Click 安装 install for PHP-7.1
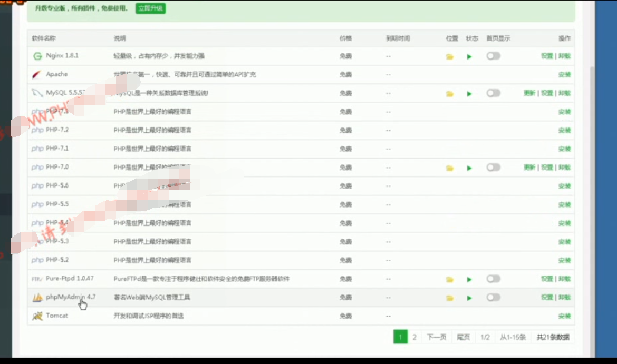The height and width of the screenshot is (364, 617). tap(564, 149)
